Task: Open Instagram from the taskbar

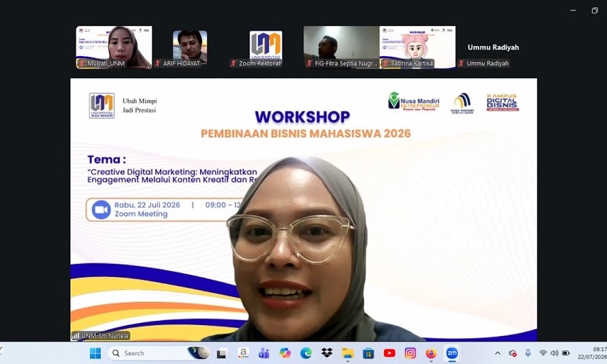Action: click(x=411, y=353)
